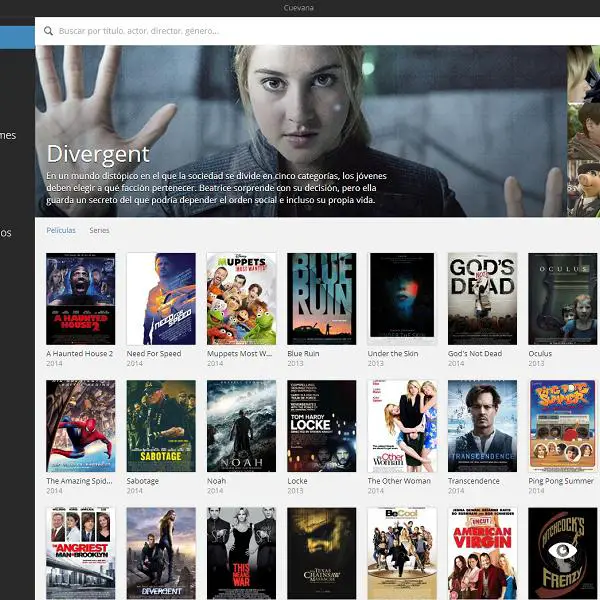Open Blue Ruin poster

pos(322,299)
